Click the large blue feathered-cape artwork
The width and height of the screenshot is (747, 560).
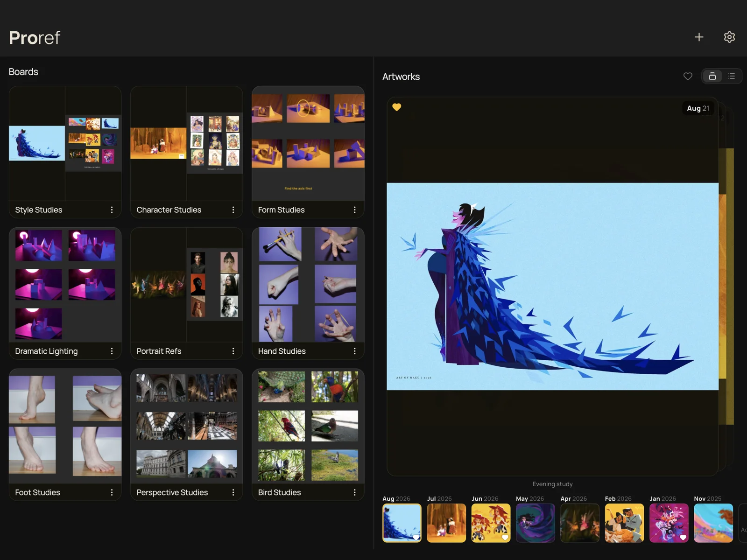point(552,286)
